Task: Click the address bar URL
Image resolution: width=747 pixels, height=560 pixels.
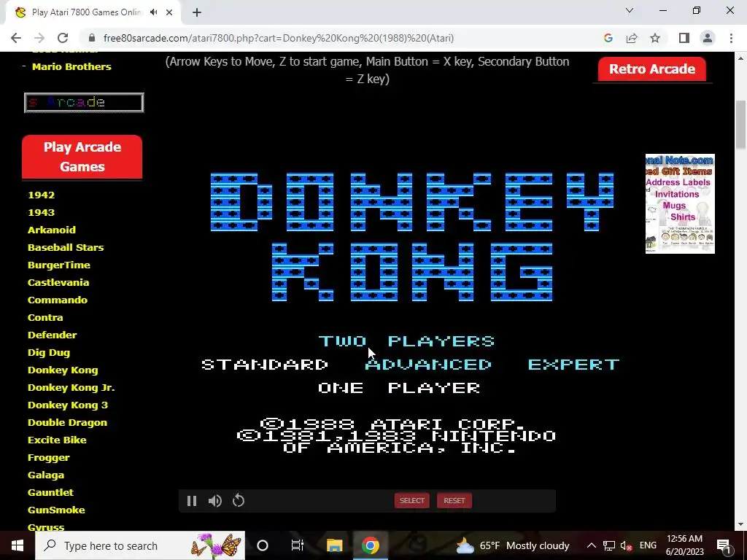Action: (278, 38)
